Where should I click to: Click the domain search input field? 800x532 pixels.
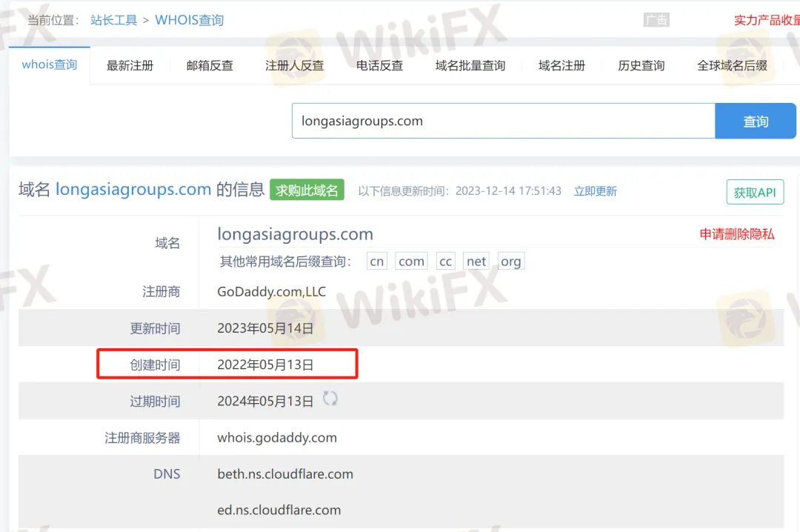click(504, 121)
